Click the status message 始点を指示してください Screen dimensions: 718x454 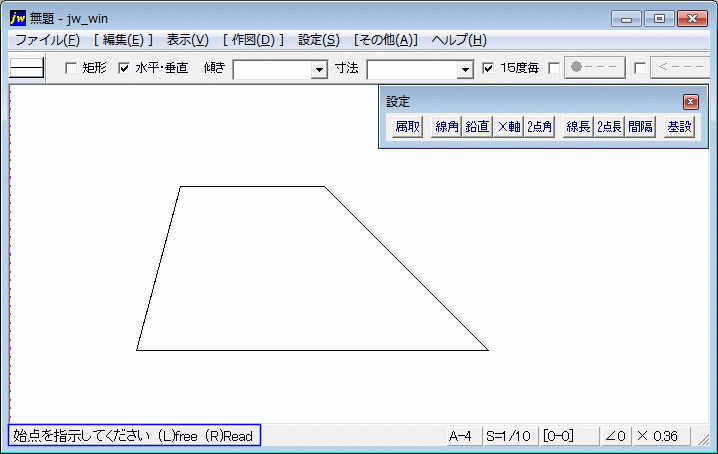click(81, 436)
